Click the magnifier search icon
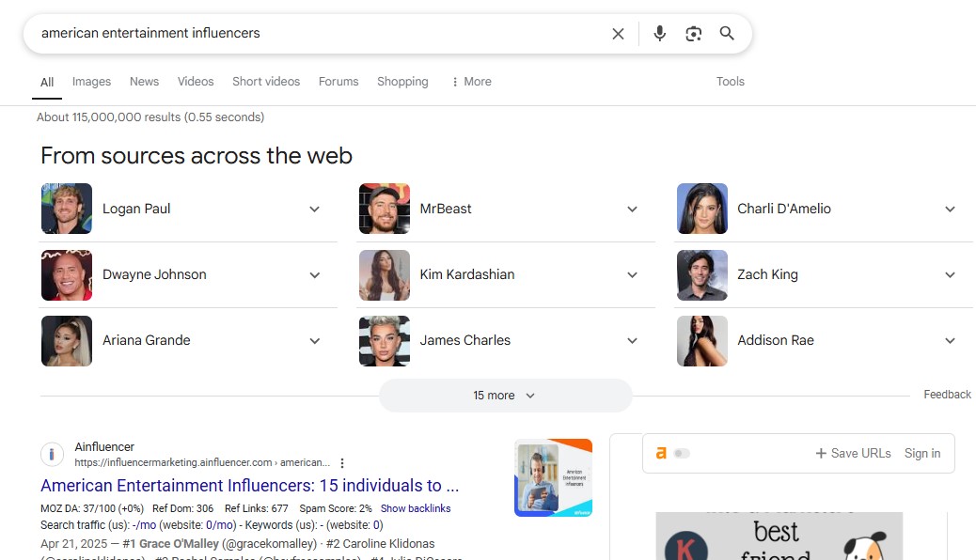The width and height of the screenshot is (976, 560). 727,34
